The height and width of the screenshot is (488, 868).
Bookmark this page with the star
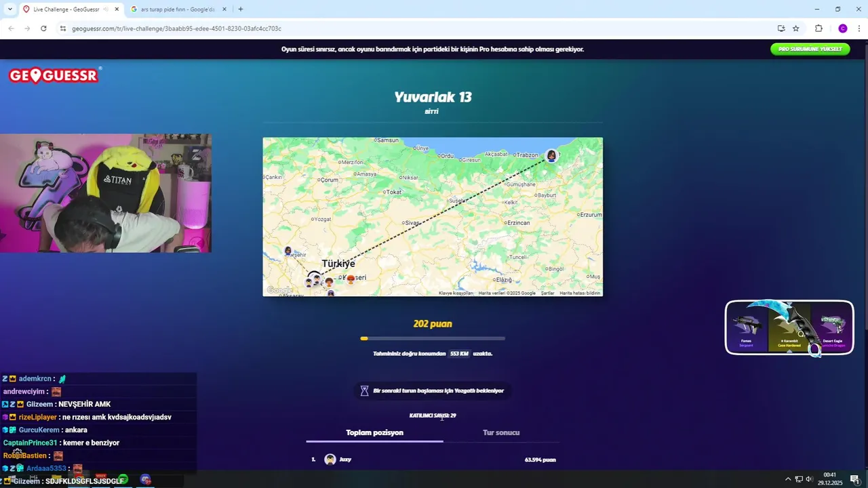[796, 28]
